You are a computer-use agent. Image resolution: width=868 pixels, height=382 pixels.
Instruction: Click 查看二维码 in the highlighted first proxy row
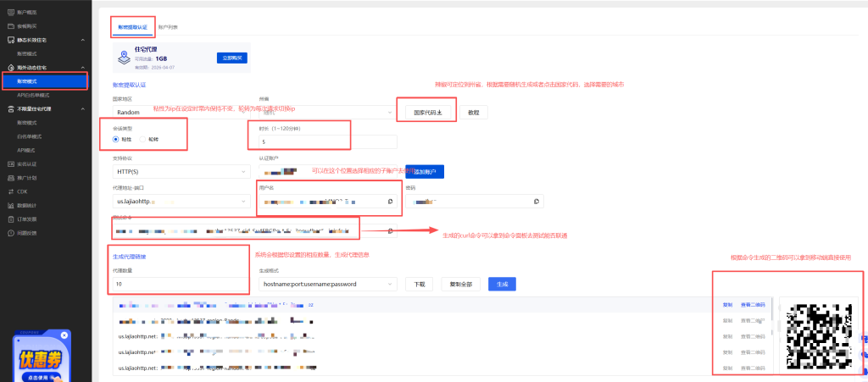click(x=753, y=305)
